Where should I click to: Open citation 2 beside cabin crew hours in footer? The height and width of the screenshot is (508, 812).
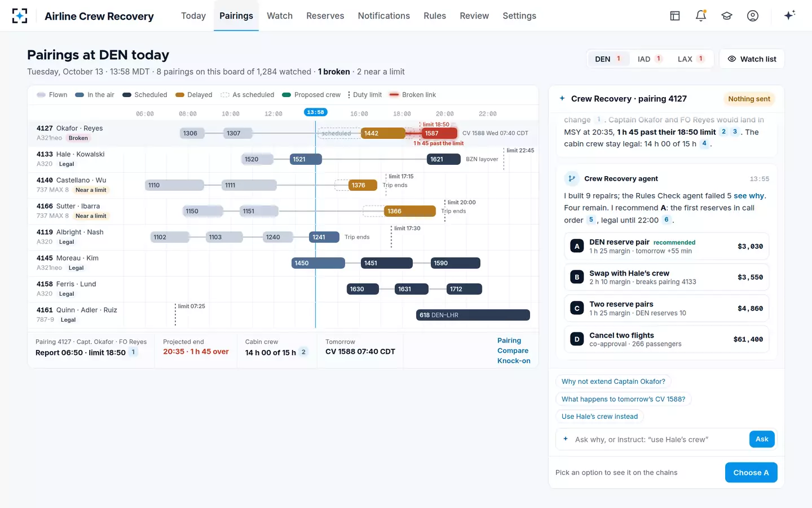point(303,352)
